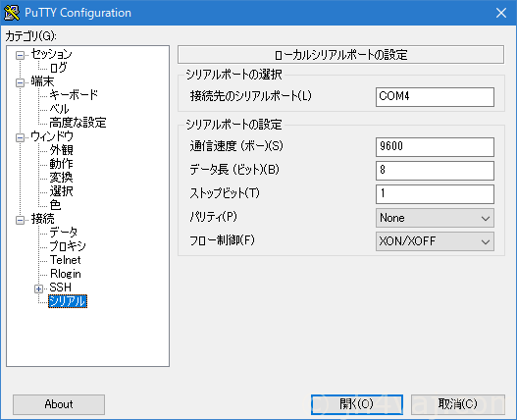Collapse the 接続 tree node
Viewport: 517px width, 420px height.
(x=21, y=220)
